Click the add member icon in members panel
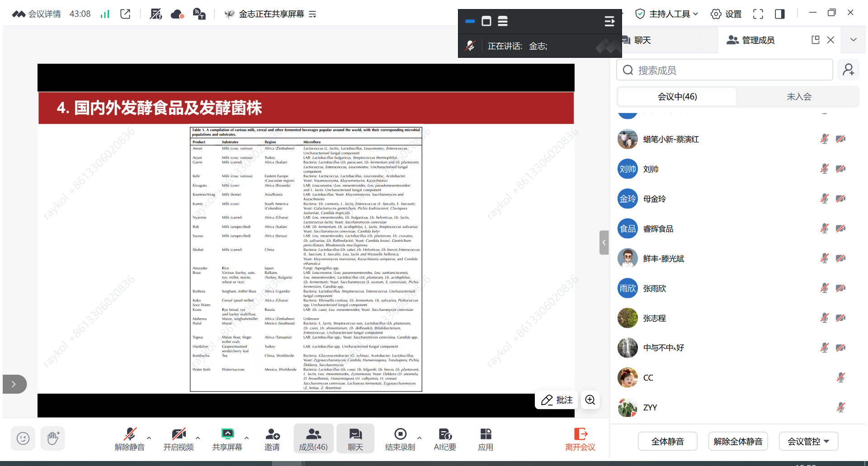The width and height of the screenshot is (868, 466). [849, 70]
